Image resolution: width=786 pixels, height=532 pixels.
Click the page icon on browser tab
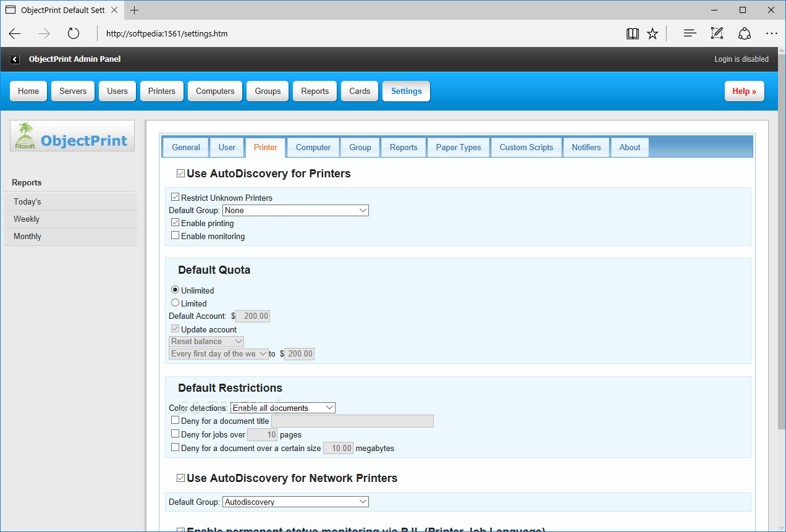(11, 10)
